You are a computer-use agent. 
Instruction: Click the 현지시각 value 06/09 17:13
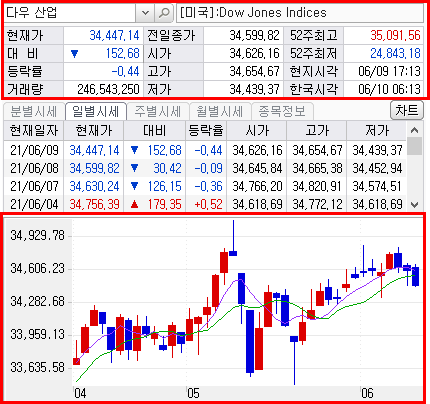pyautogui.click(x=389, y=71)
